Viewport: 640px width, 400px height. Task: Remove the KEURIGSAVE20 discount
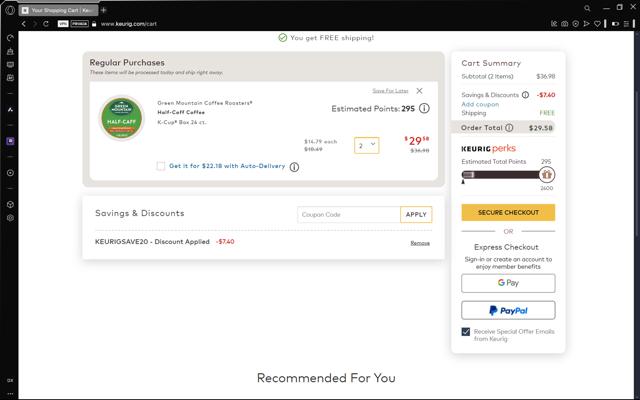click(420, 243)
